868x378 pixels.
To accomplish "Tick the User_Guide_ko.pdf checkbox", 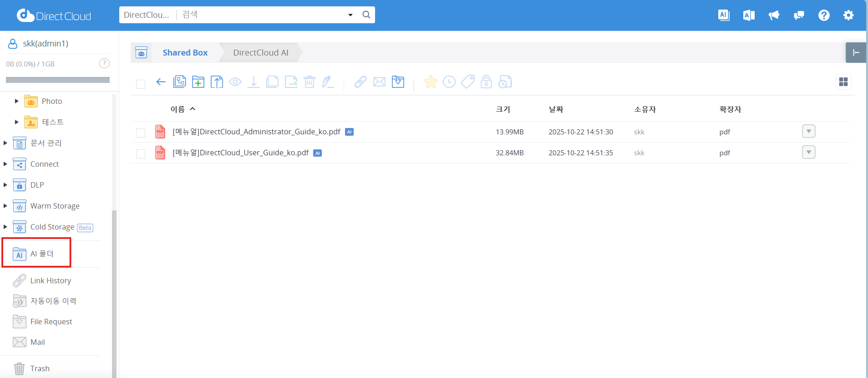I will (x=141, y=153).
